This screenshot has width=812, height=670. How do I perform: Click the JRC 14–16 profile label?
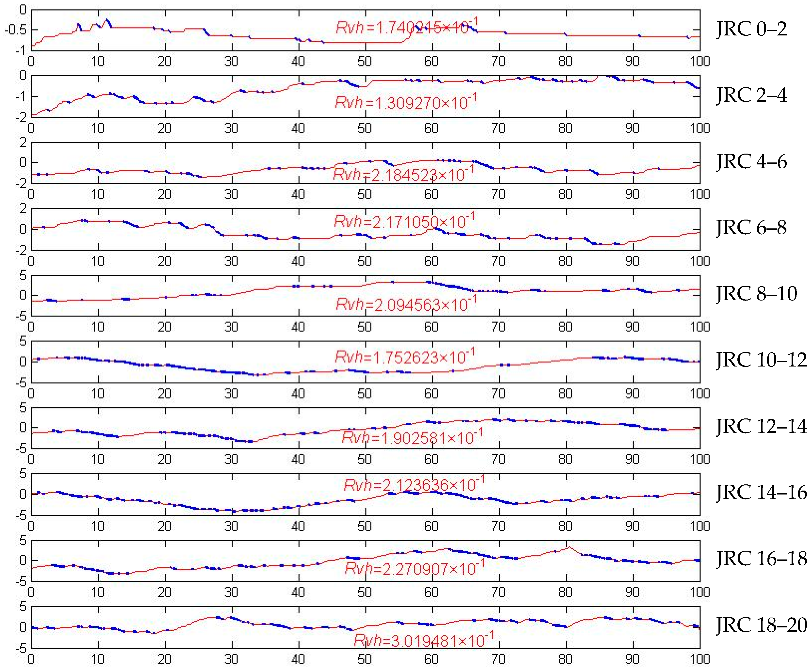(761, 493)
